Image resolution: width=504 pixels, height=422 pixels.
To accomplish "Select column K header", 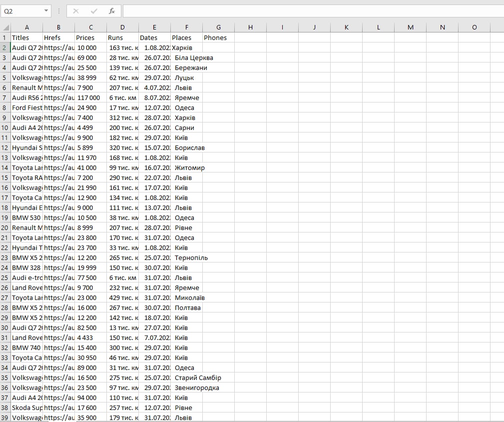I will (347, 27).
